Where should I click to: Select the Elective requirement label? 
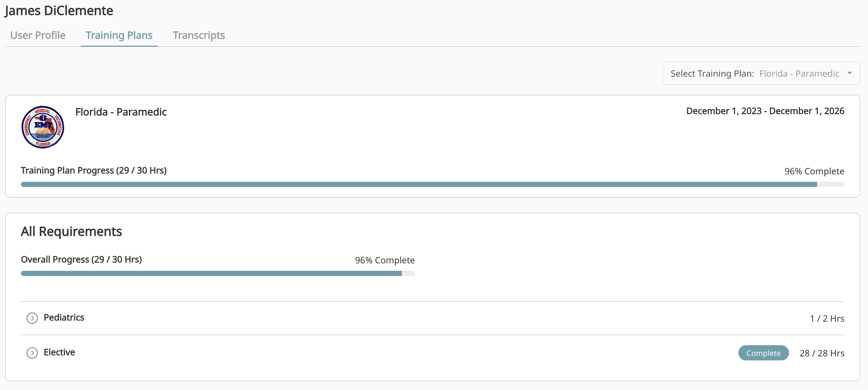(x=59, y=352)
